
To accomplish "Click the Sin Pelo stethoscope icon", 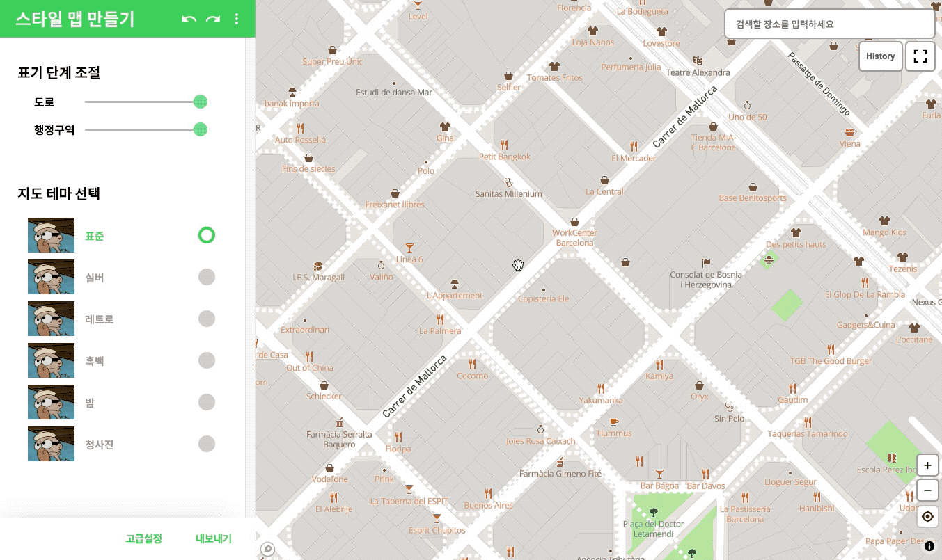I will (729, 407).
